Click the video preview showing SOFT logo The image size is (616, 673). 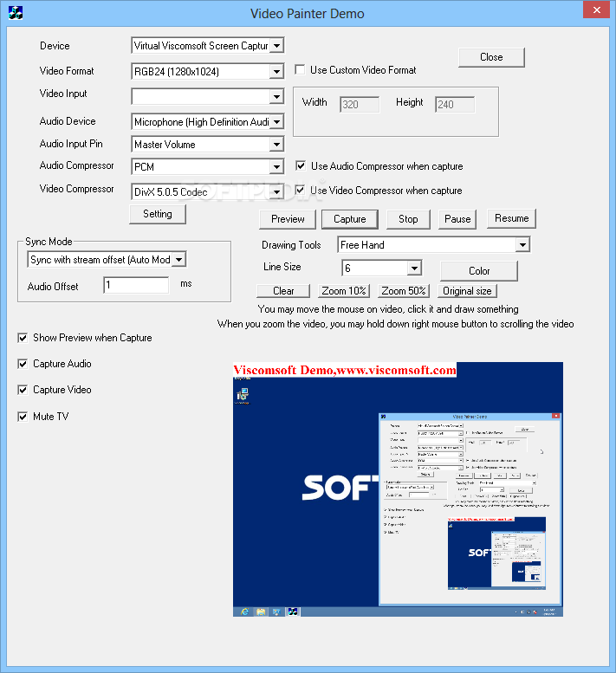pyautogui.click(x=398, y=489)
